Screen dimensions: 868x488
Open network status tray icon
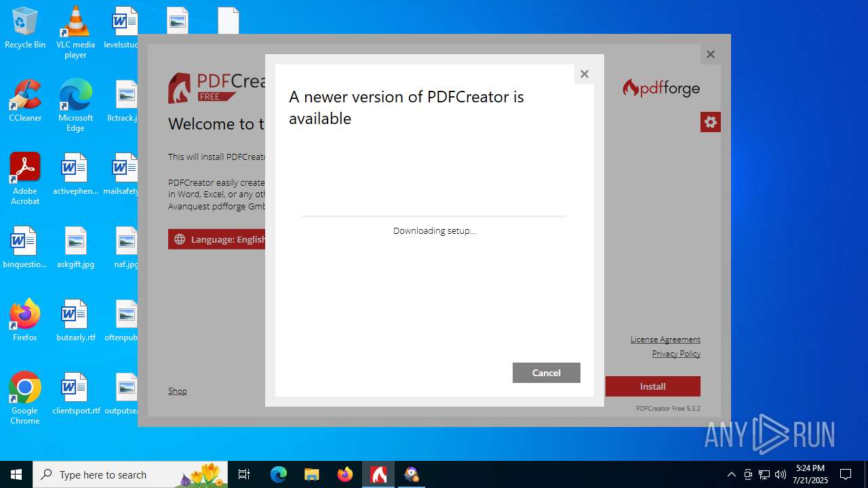[764, 474]
